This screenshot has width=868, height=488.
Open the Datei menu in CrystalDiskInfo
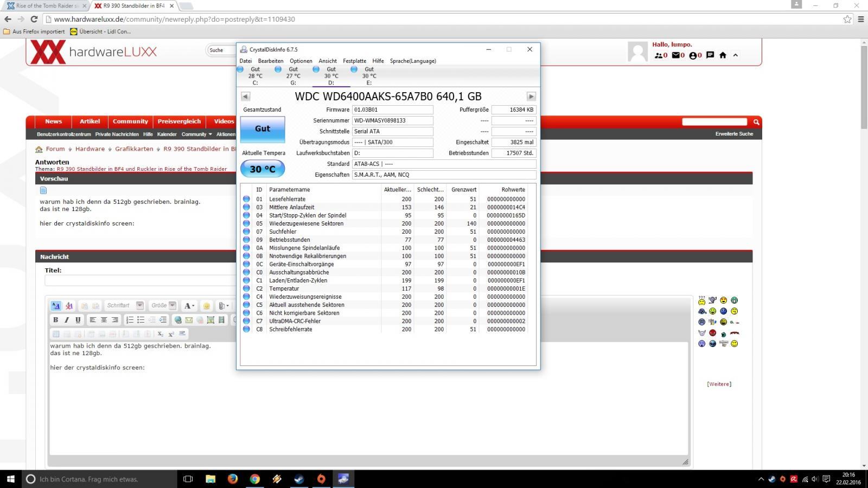click(246, 61)
